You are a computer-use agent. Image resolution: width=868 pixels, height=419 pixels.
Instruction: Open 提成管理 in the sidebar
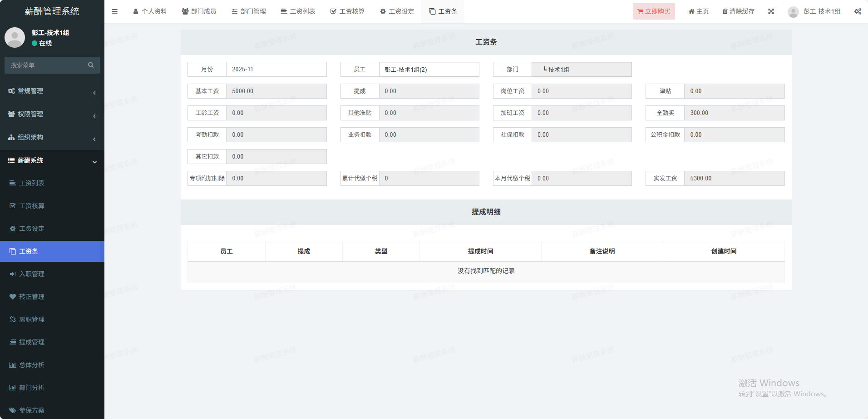point(32,342)
